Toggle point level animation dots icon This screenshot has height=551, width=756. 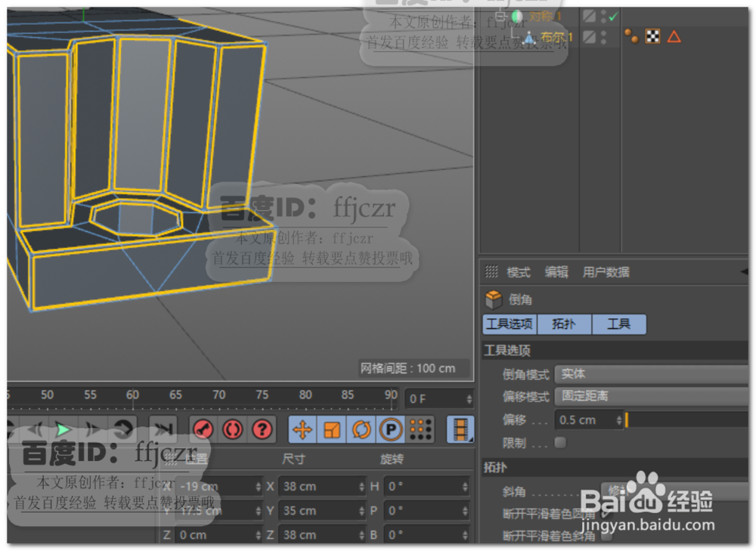(x=420, y=429)
